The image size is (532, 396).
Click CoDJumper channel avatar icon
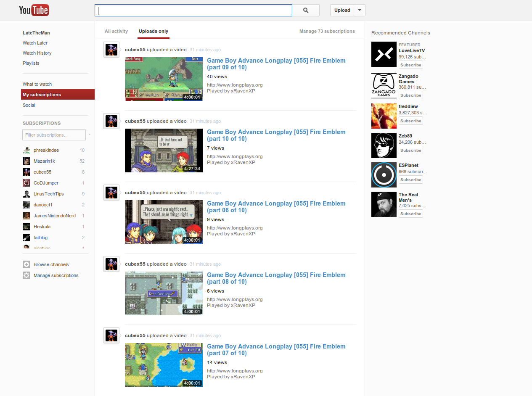pos(26,183)
